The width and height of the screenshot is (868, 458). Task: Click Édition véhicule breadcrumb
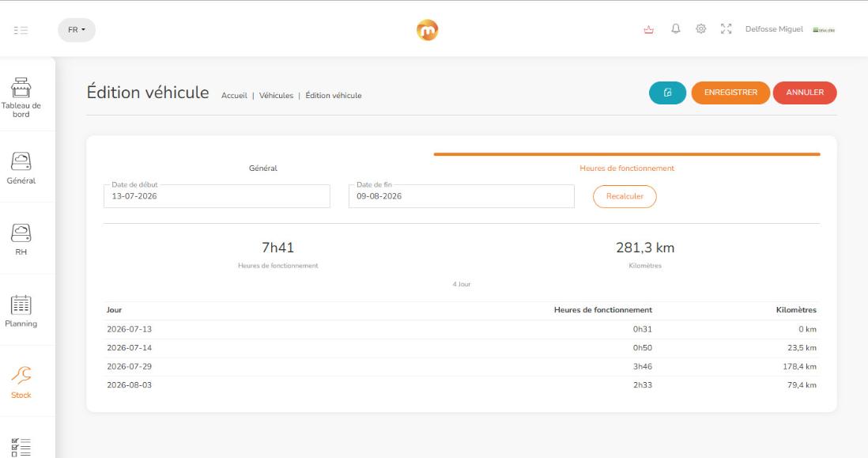click(x=334, y=95)
